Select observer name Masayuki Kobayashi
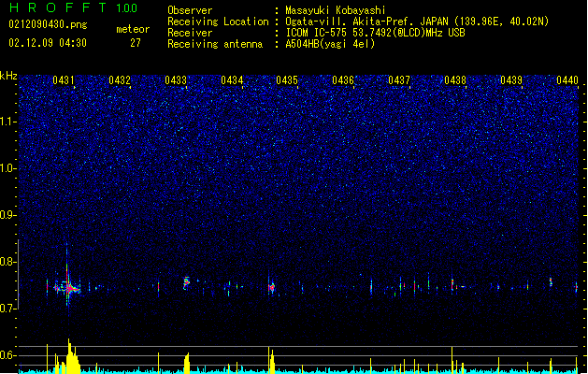Image resolution: width=588 pixels, height=374 pixels. 336,10
